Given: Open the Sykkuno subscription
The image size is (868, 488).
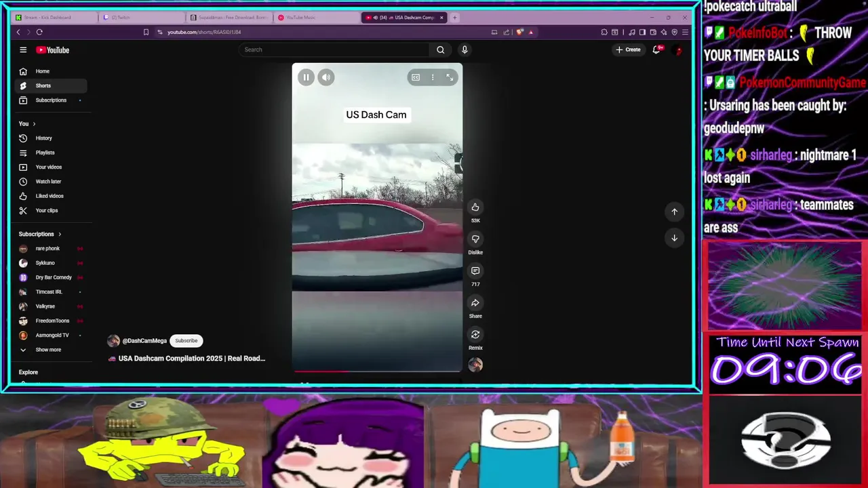Looking at the screenshot, I should 51,263.
